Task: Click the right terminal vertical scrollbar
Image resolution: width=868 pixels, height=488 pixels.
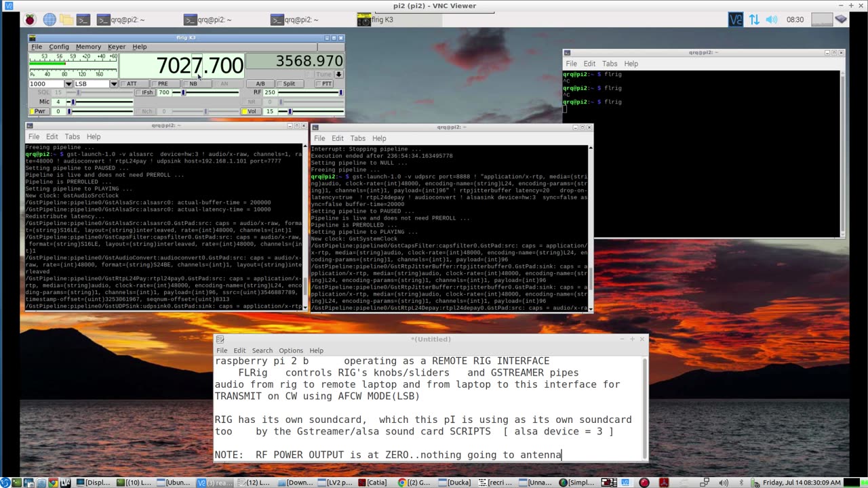Action: (842, 153)
